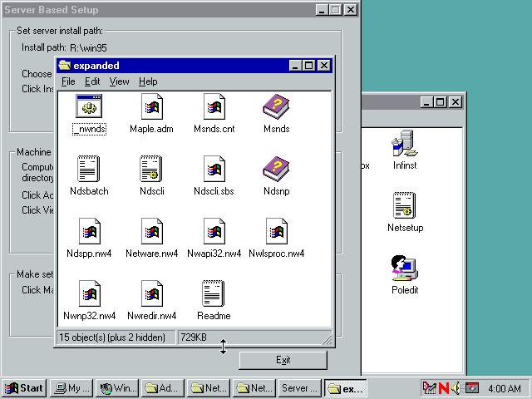Switch to Win... taskbar button
Image resolution: width=532 pixels, height=399 pixels.
(x=117, y=388)
